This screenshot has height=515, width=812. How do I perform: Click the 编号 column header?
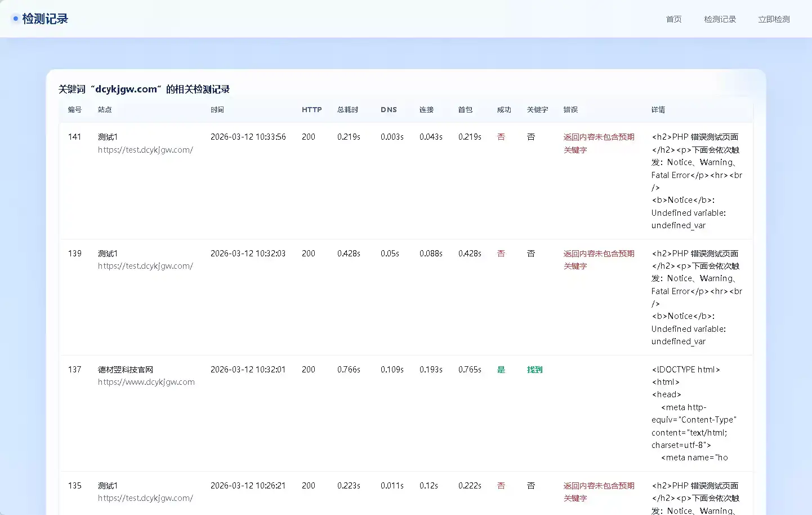point(74,110)
